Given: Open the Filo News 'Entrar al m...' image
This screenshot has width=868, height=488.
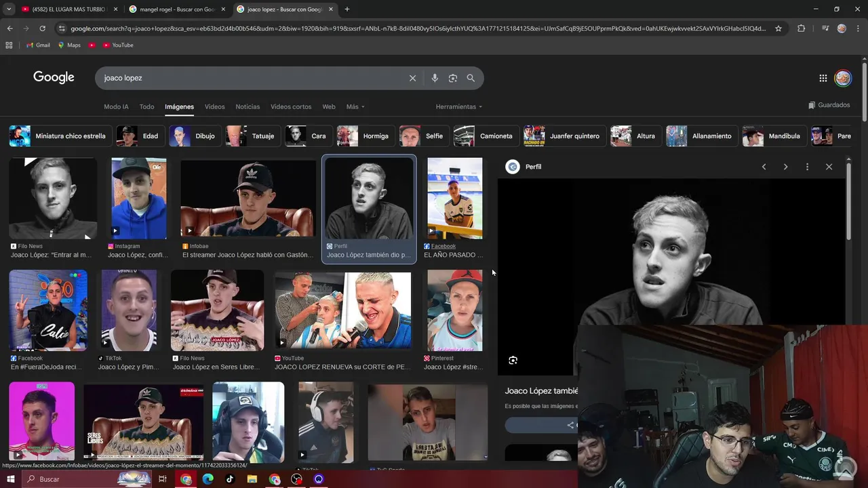Looking at the screenshot, I should coord(53,199).
